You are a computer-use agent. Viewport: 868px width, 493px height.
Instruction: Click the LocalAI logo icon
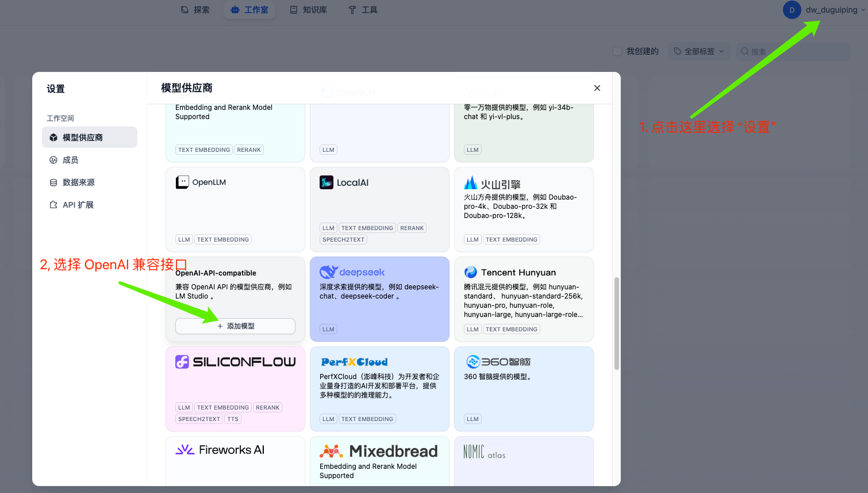(327, 182)
